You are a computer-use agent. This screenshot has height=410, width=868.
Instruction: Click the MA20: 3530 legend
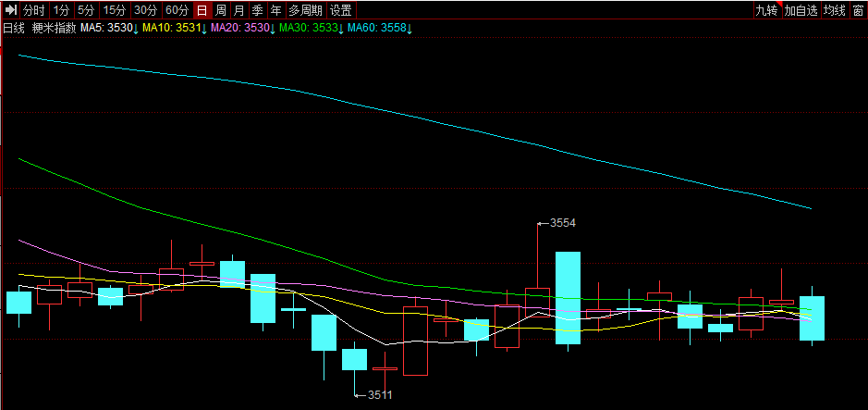tap(243, 29)
